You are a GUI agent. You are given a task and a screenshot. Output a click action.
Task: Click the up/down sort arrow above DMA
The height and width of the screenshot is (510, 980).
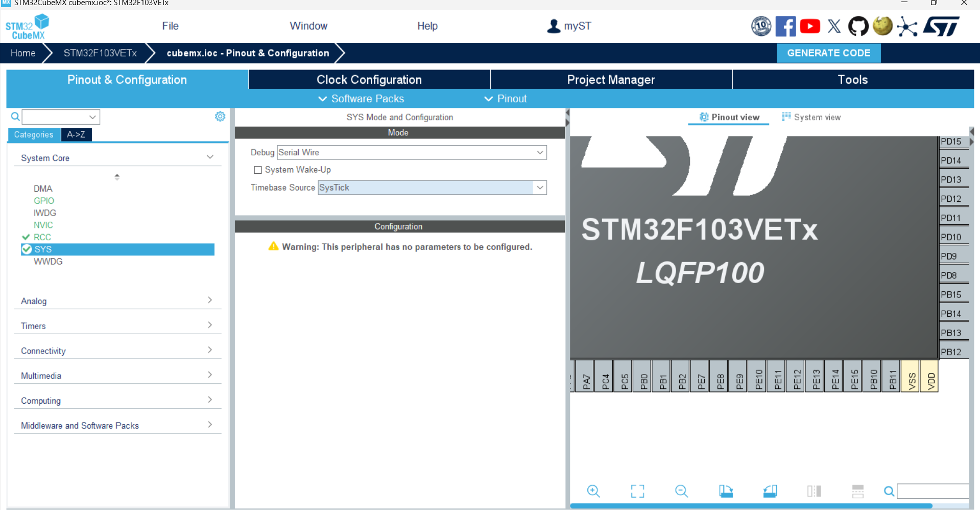click(x=117, y=177)
